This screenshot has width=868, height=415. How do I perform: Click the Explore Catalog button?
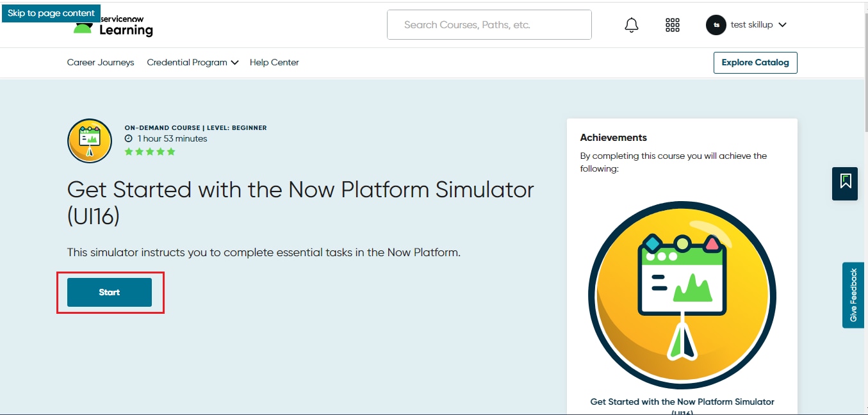(755, 62)
